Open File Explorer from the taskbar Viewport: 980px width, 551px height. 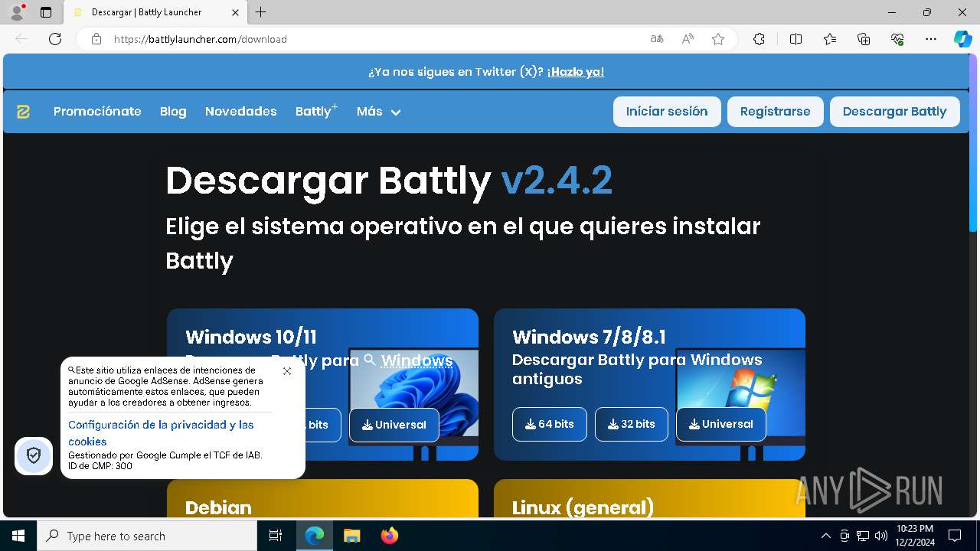pos(351,536)
